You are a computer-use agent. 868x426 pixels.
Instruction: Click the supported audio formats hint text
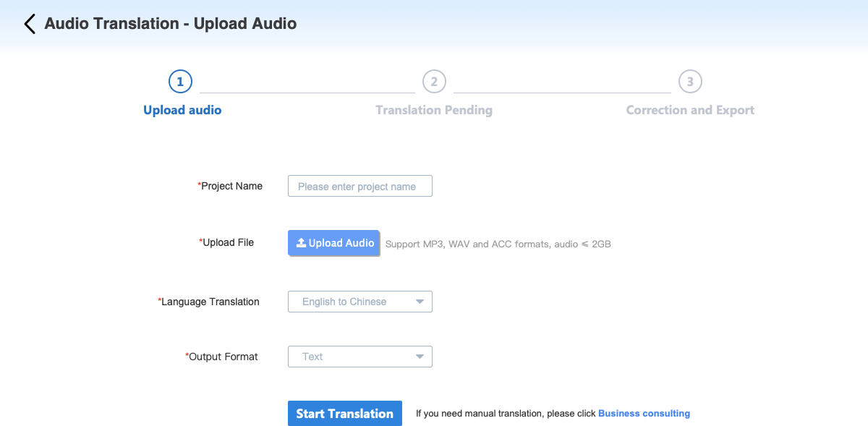(498, 244)
